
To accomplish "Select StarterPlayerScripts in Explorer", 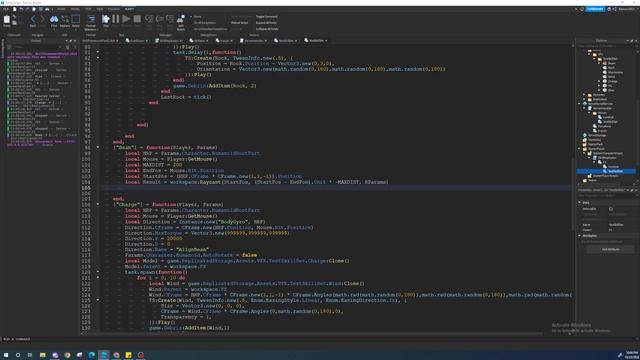I will coord(606,176).
